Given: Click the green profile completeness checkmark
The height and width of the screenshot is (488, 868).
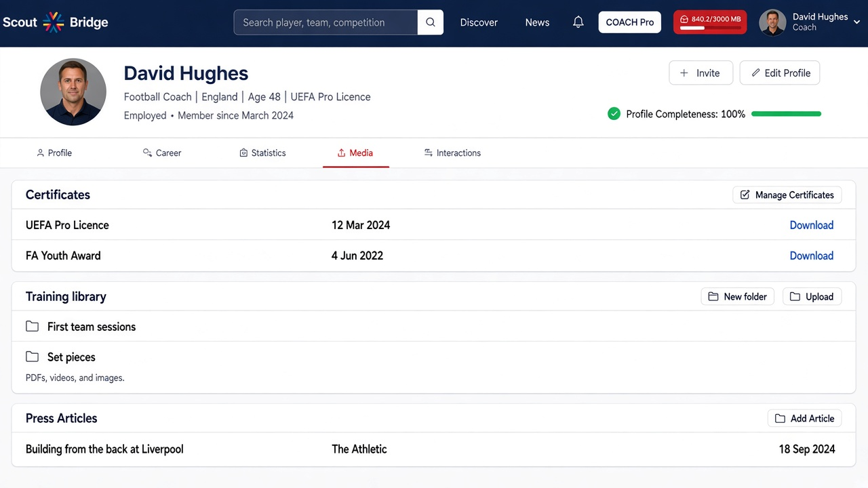Looking at the screenshot, I should point(614,114).
